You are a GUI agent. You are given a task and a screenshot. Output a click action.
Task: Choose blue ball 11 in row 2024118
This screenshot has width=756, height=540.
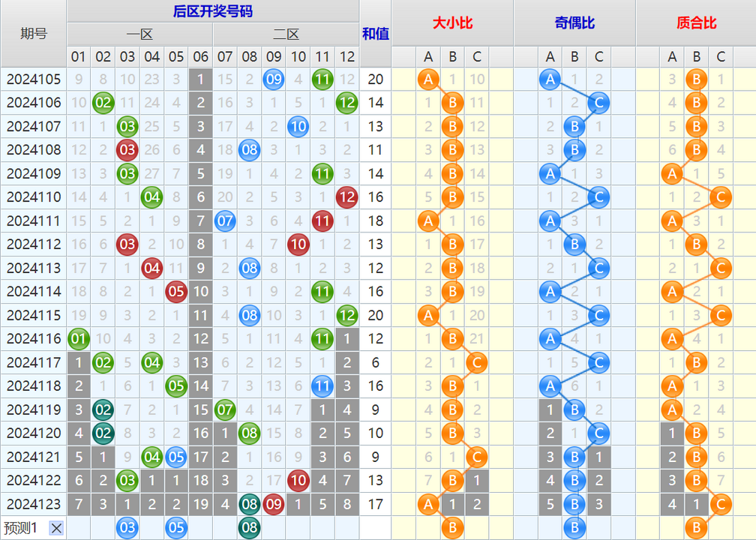[x=322, y=386]
